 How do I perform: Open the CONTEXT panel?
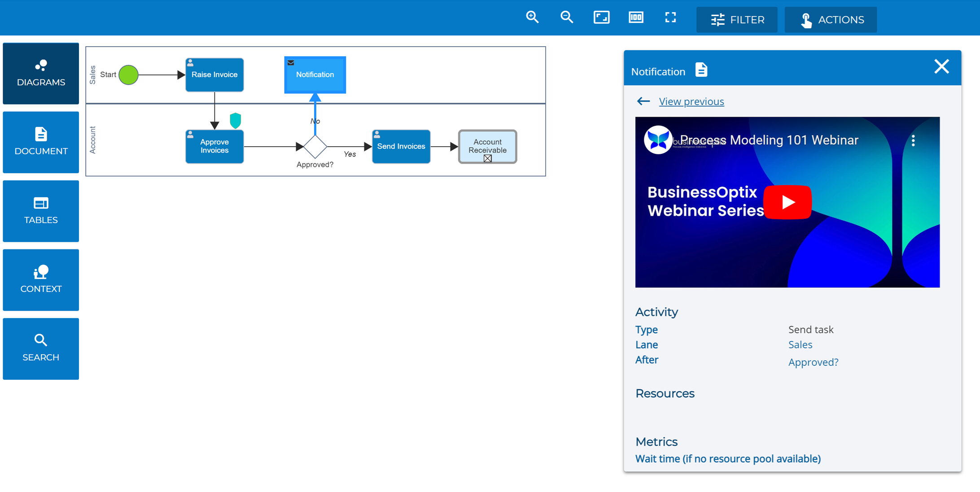(x=41, y=280)
